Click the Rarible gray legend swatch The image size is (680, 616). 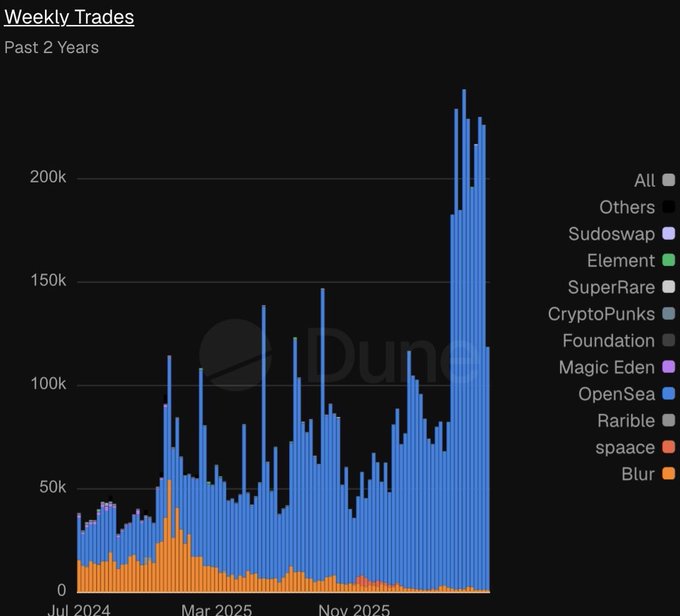click(x=669, y=420)
